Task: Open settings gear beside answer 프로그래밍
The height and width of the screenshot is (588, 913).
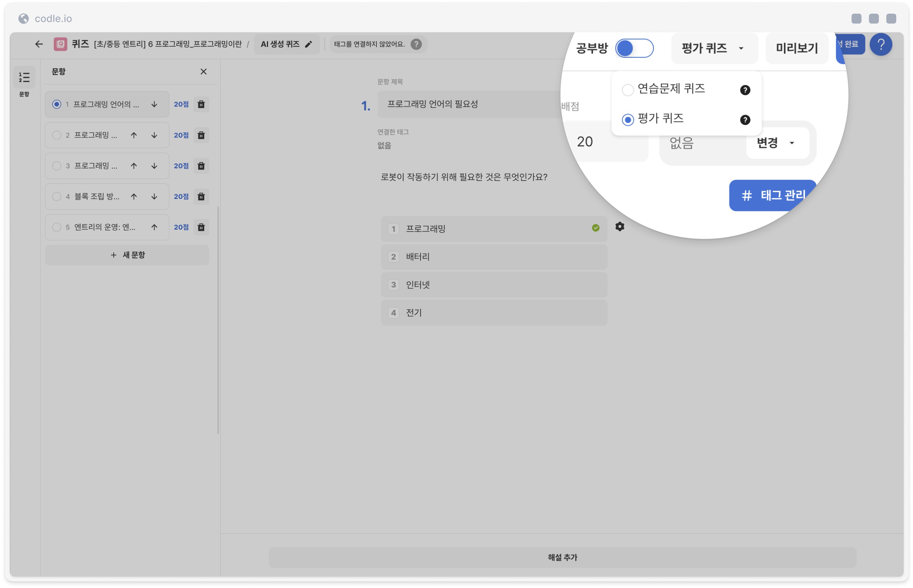Action: (620, 227)
